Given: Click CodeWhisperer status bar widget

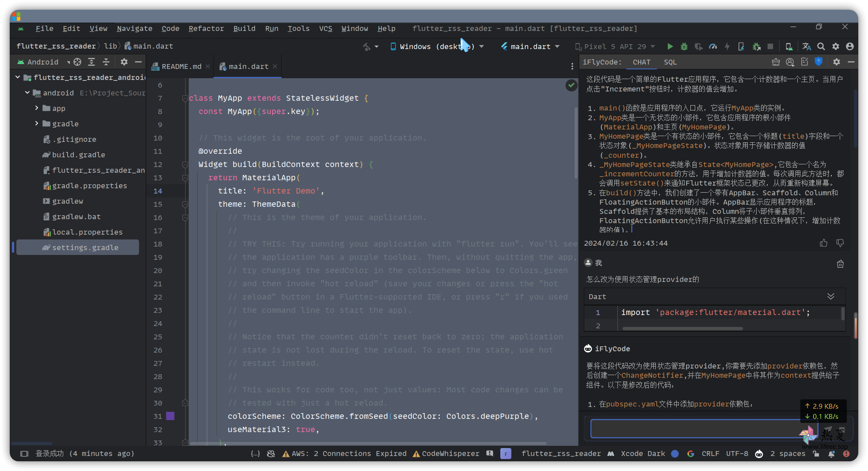Looking at the screenshot, I should point(446,453).
